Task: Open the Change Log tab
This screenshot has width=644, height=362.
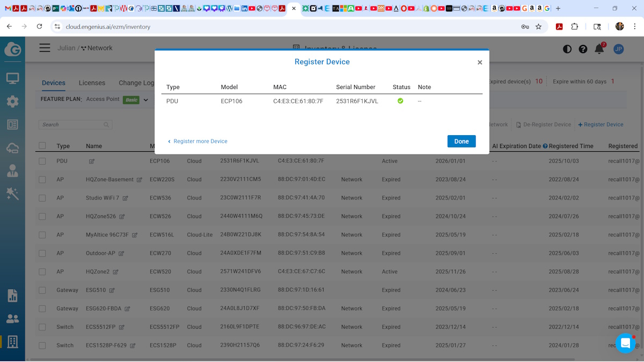Action: click(x=136, y=83)
